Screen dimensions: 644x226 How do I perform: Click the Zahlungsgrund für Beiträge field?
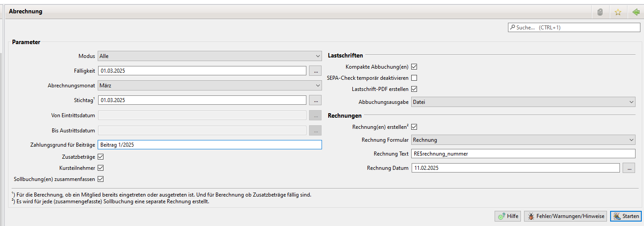coord(210,145)
